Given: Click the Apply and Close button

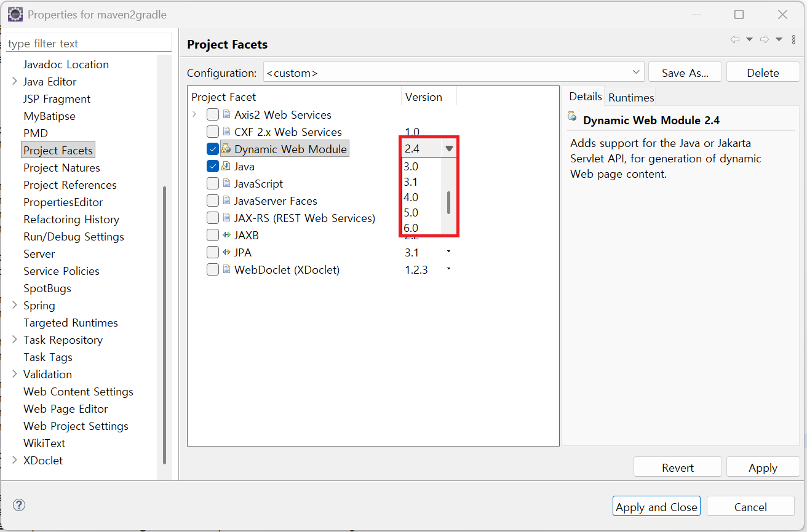Looking at the screenshot, I should [656, 507].
